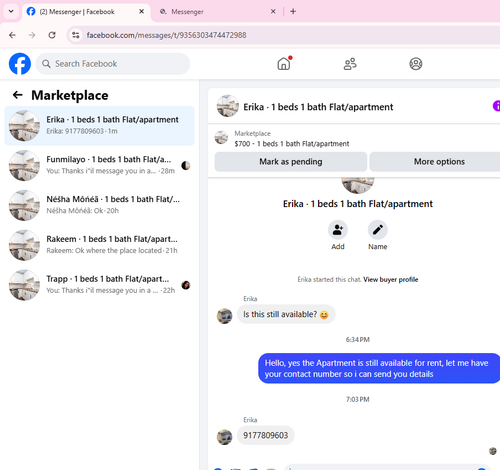This screenshot has width=500, height=470.
Task: Switch to the Messenger | Facebook tab
Action: click(x=86, y=12)
